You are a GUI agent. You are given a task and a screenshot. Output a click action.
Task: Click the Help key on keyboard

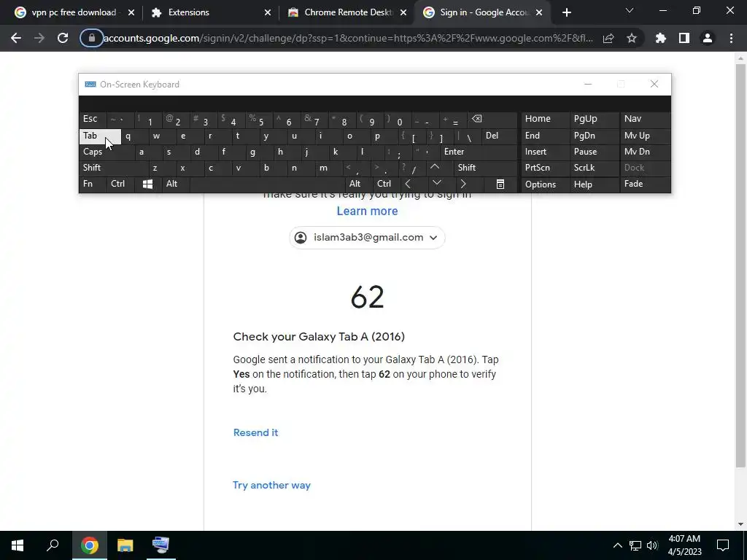[x=594, y=184]
